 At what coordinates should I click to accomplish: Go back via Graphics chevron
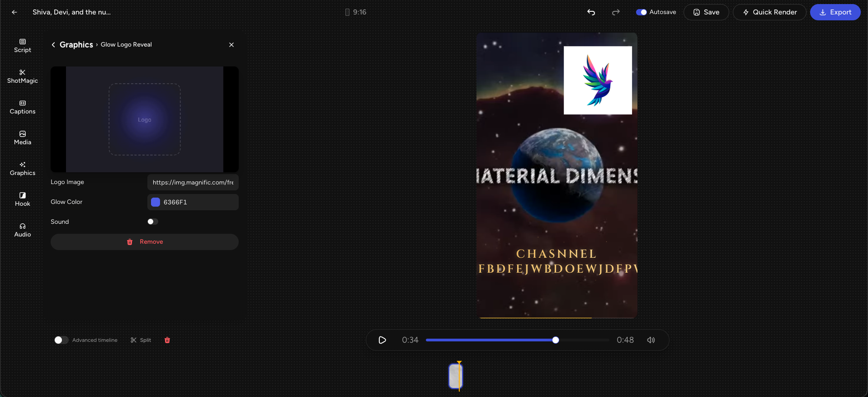click(x=53, y=45)
